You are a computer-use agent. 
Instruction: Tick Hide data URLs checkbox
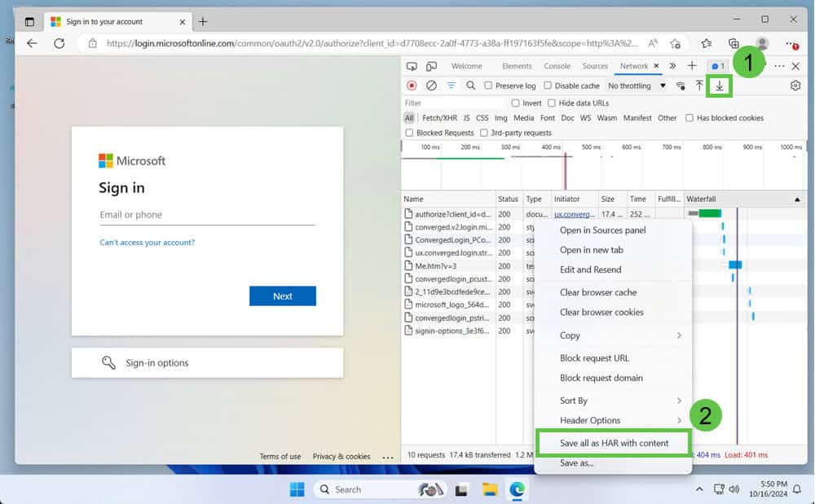(552, 103)
